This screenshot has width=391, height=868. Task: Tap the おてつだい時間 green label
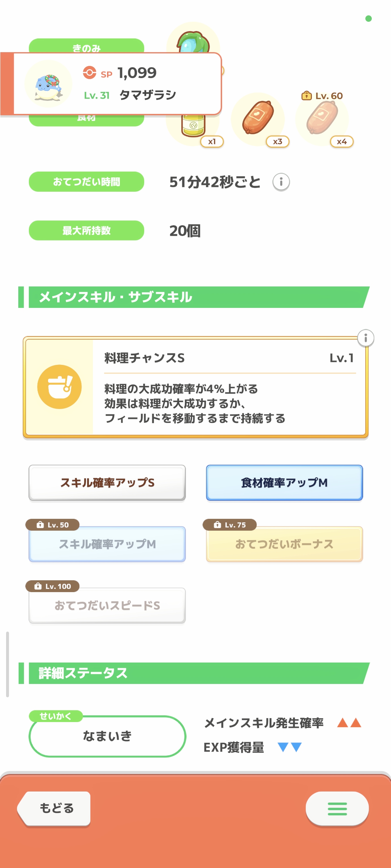coord(86,182)
